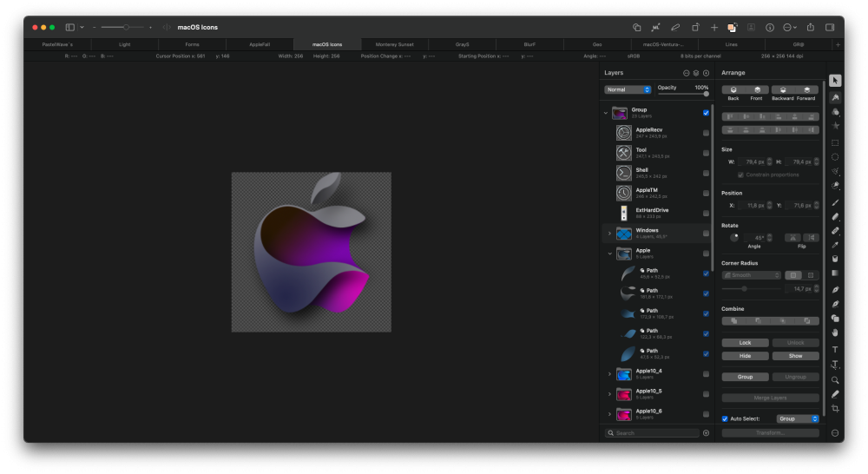Select the Elliptical Selection tool
The image size is (868, 474).
835,157
